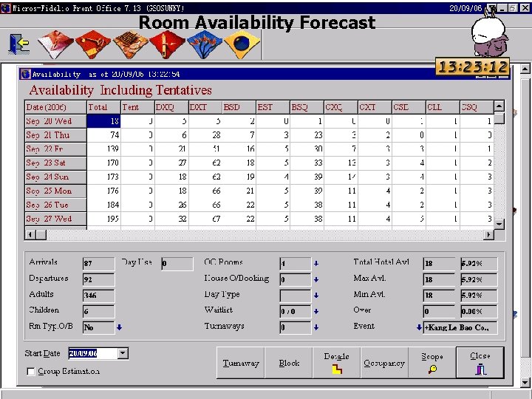
Task: Open the orange grid diamond toolbar icon
Action: 130,44
